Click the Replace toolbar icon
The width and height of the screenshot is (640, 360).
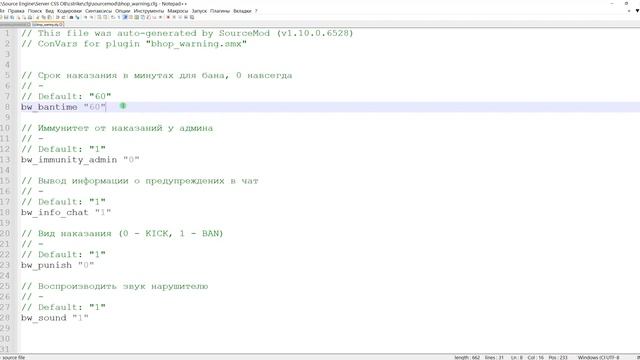coord(78,18)
